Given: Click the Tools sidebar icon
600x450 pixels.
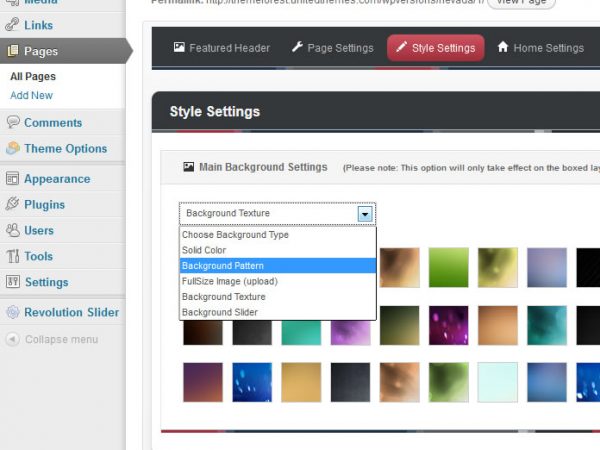Looking at the screenshot, I should 13,256.
